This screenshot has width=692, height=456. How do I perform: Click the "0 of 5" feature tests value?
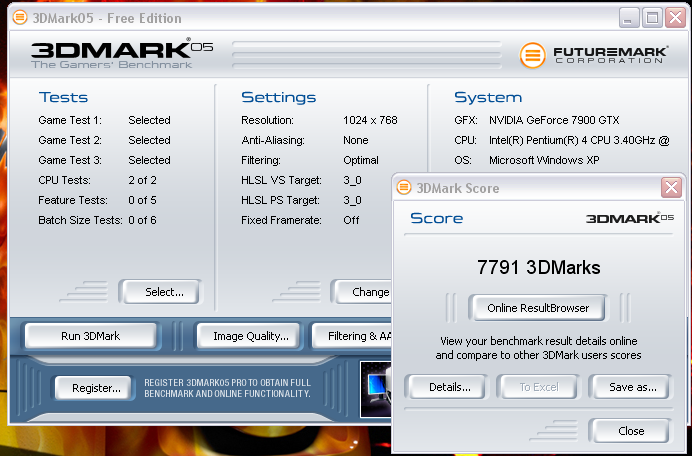(x=142, y=200)
